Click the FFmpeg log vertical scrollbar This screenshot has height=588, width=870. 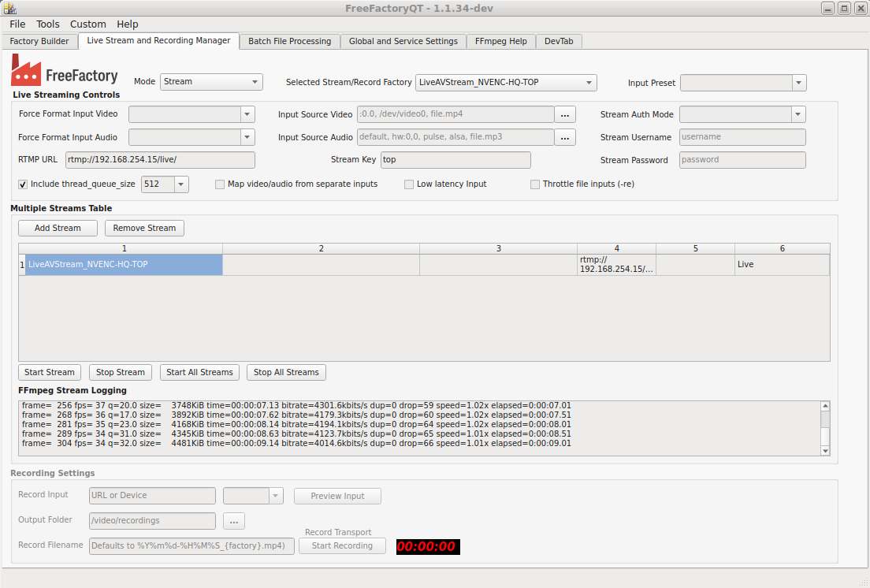click(x=825, y=428)
